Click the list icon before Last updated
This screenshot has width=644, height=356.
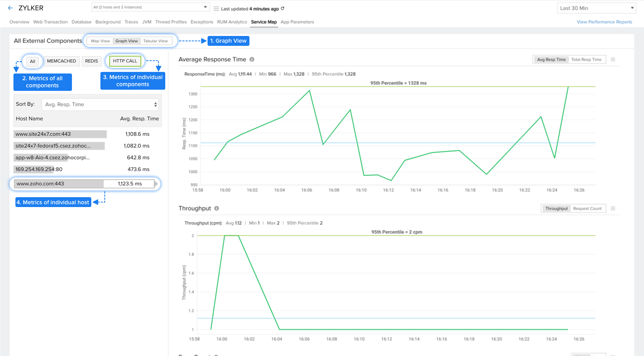click(x=216, y=8)
